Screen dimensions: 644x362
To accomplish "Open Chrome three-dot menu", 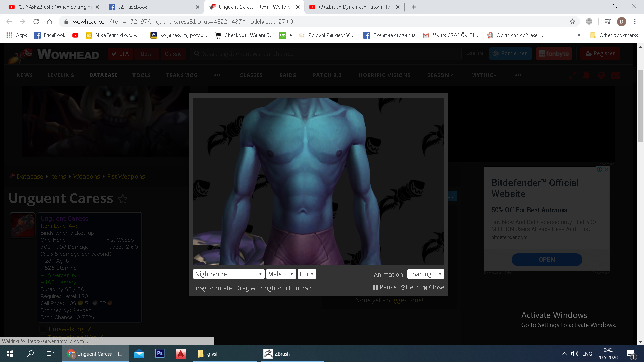I will click(x=635, y=22).
